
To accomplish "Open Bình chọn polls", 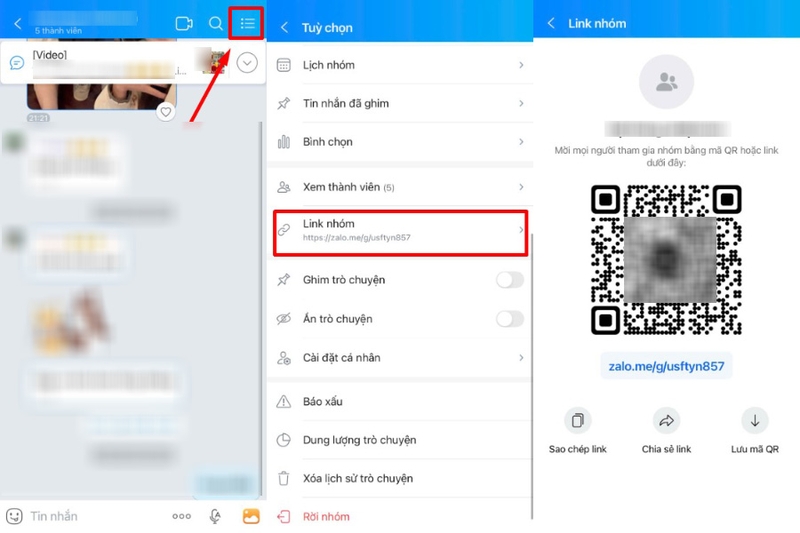I will point(400,142).
